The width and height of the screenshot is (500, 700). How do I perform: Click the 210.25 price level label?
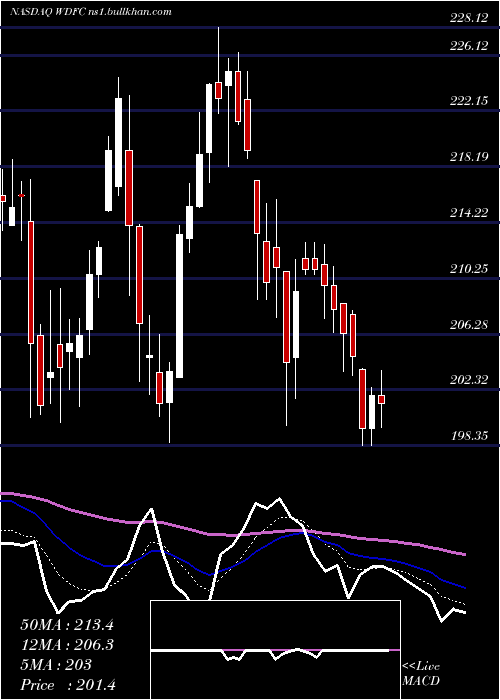pos(467,269)
